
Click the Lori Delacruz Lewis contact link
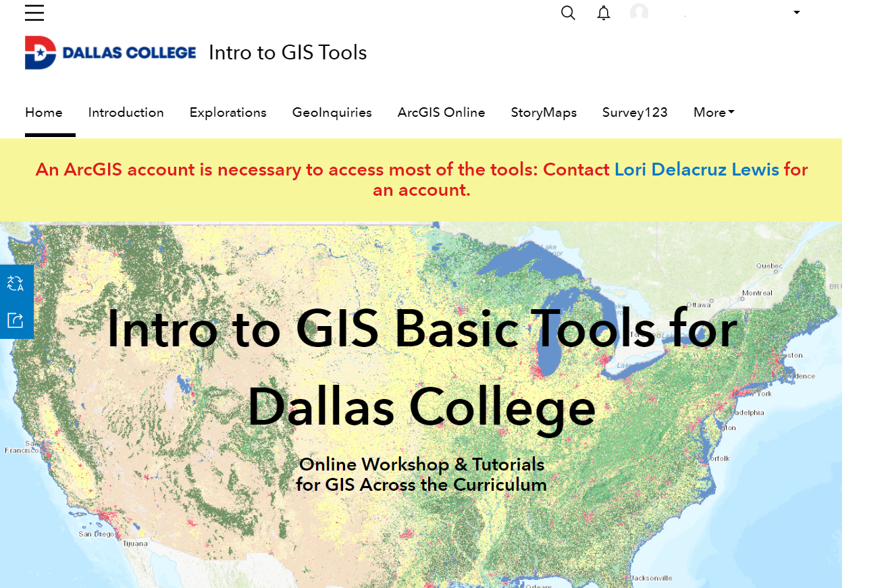696,169
